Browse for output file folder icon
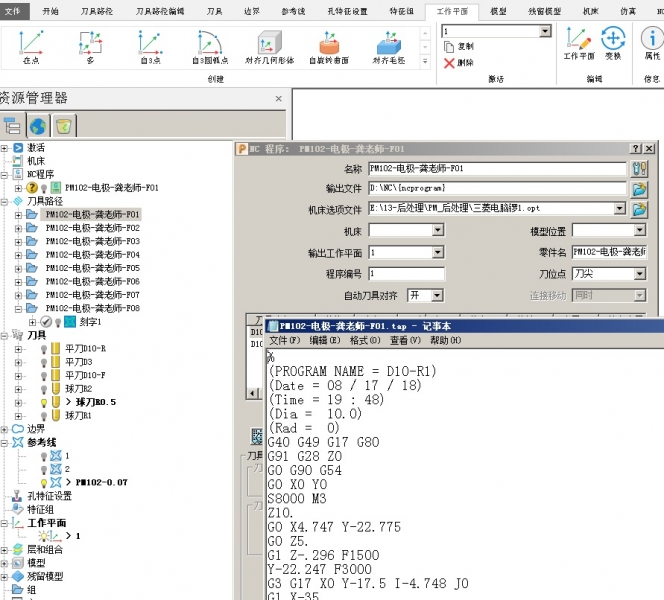The height and width of the screenshot is (600, 664). 639,189
